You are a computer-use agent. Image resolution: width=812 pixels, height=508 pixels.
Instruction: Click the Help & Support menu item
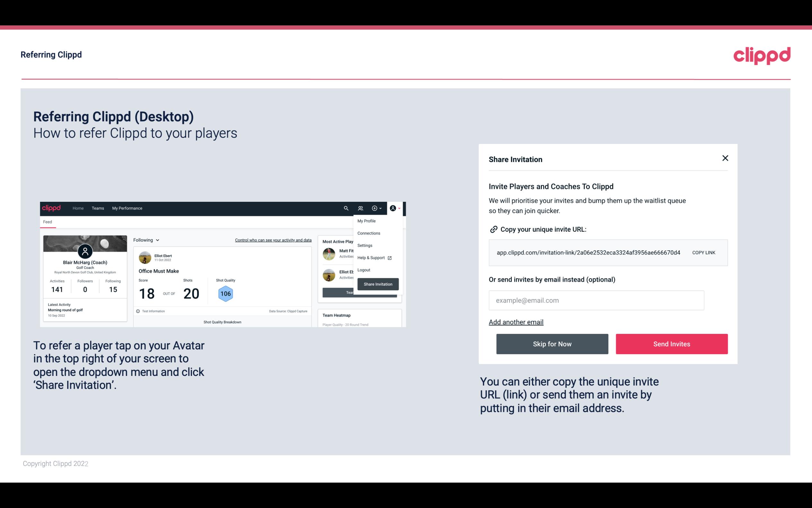coord(373,257)
